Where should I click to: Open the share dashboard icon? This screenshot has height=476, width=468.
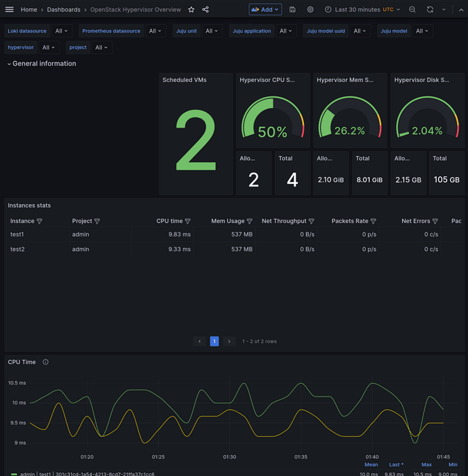coord(206,9)
